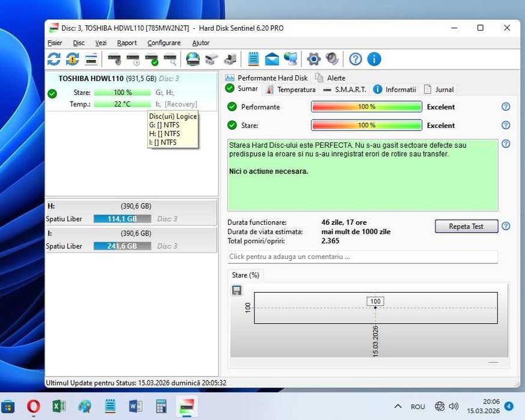
Task: Click the envelope email toolbar icon
Action: [x=272, y=59]
